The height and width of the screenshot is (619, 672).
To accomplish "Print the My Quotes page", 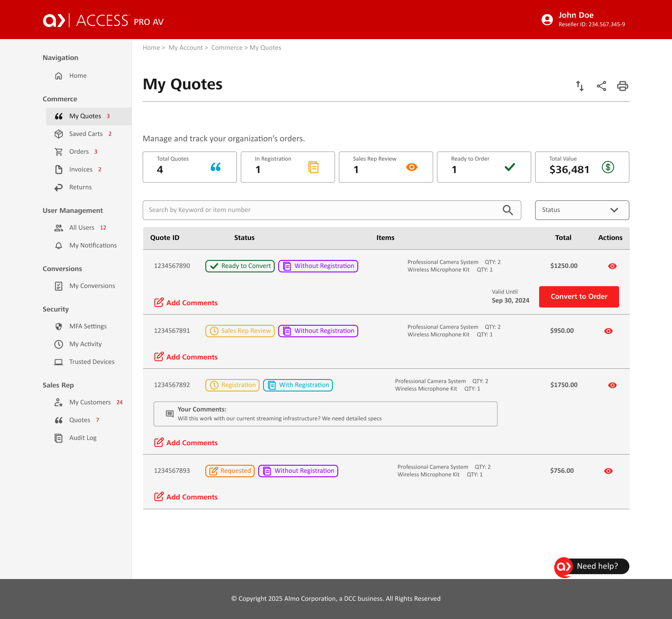I will 623,86.
